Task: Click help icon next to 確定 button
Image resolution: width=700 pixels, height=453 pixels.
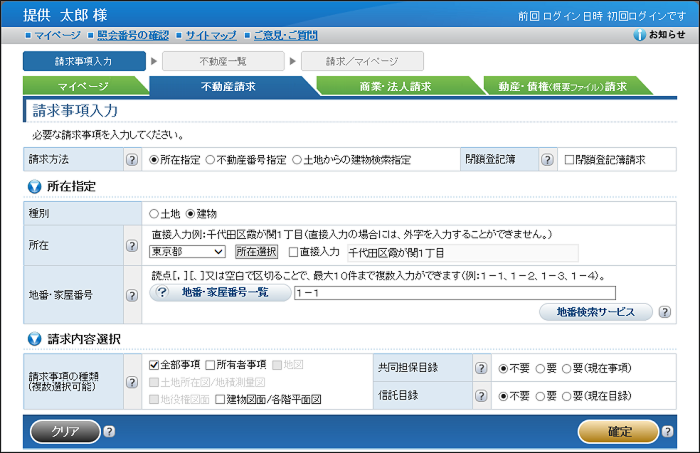Action: [667, 432]
